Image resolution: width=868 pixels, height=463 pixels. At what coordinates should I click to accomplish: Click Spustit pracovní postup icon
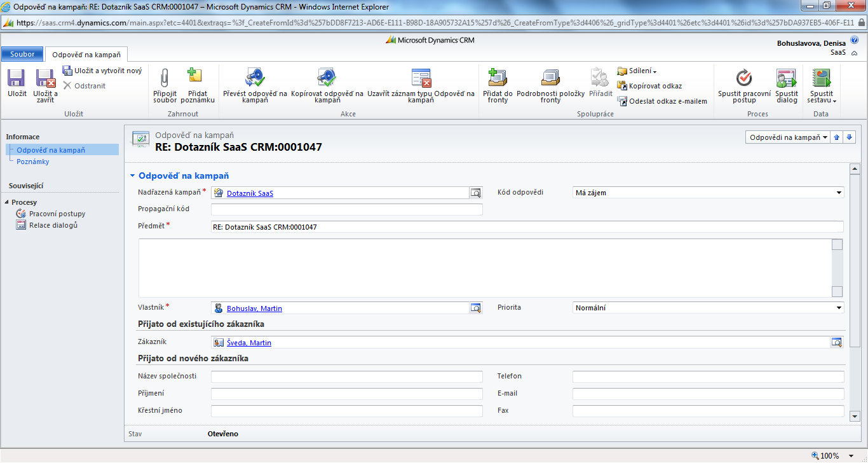coord(744,78)
